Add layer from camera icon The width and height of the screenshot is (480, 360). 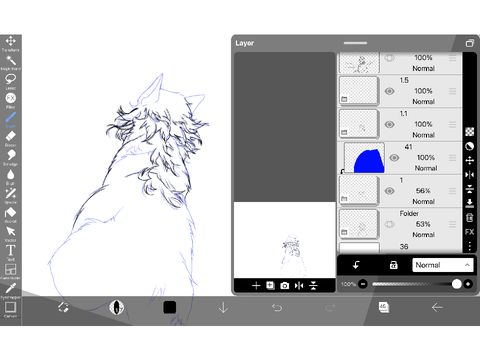pos(285,286)
